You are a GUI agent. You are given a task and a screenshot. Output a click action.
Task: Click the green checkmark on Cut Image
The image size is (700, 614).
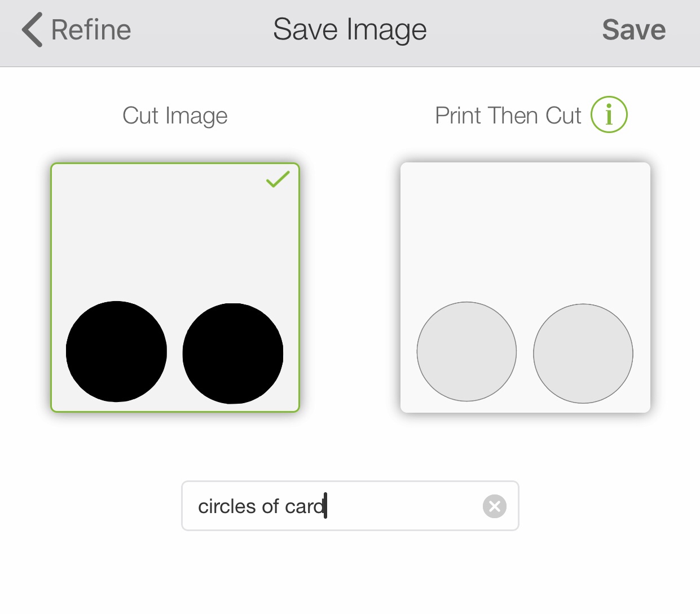(x=278, y=179)
